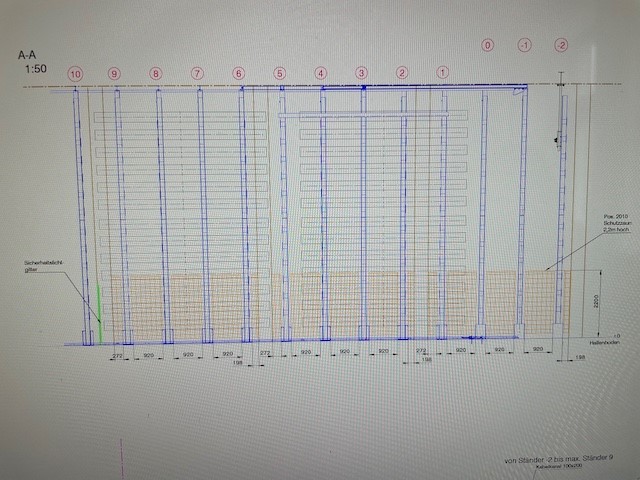
Task: Click the vertical 2200 height dimension
Action: [x=596, y=302]
